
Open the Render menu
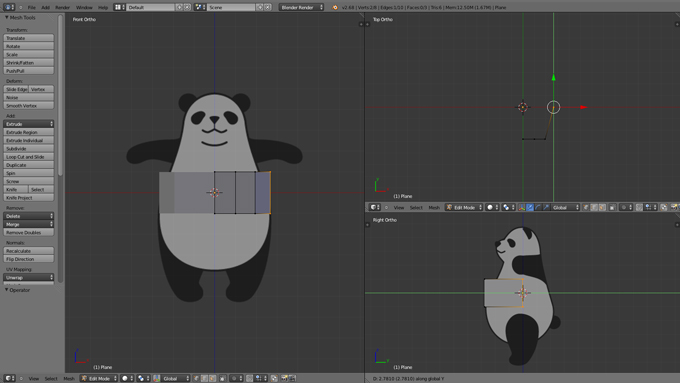62,7
